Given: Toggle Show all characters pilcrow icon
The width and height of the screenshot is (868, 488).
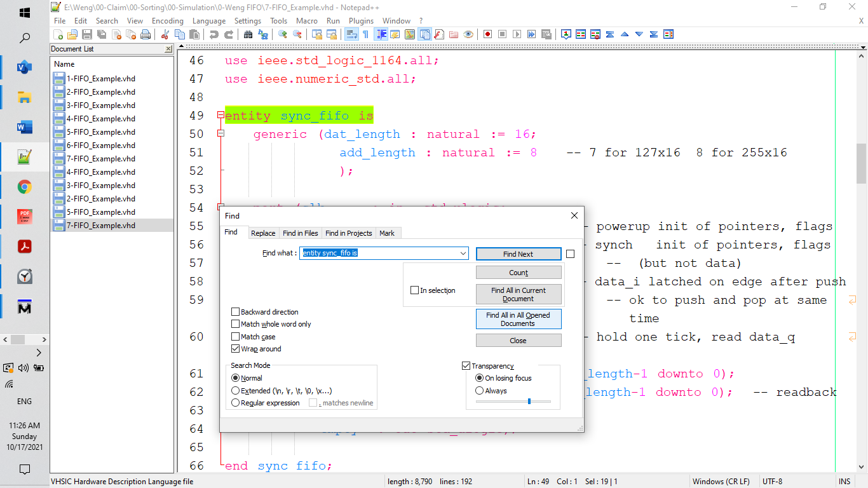Looking at the screenshot, I should (365, 34).
